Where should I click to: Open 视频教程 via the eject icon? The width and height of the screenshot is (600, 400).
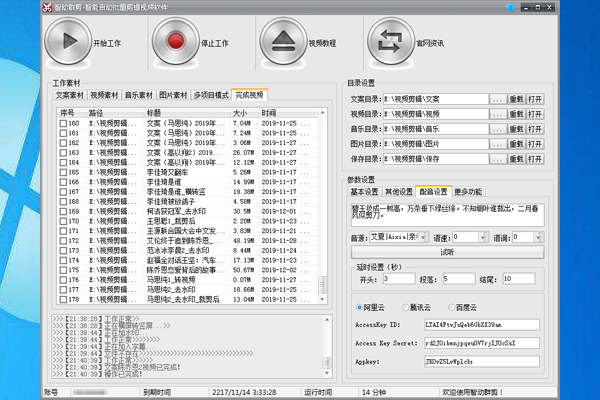tap(283, 43)
